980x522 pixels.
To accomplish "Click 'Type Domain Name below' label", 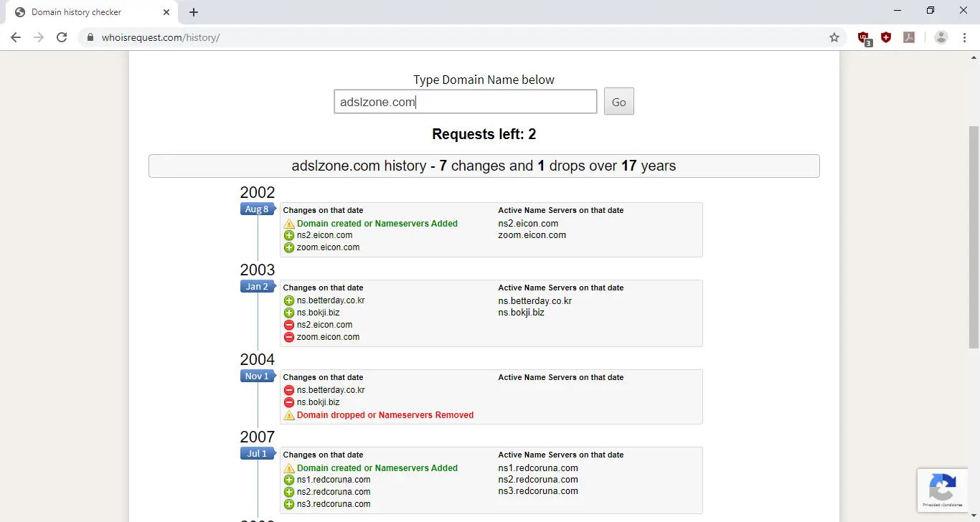I will coord(484,80).
